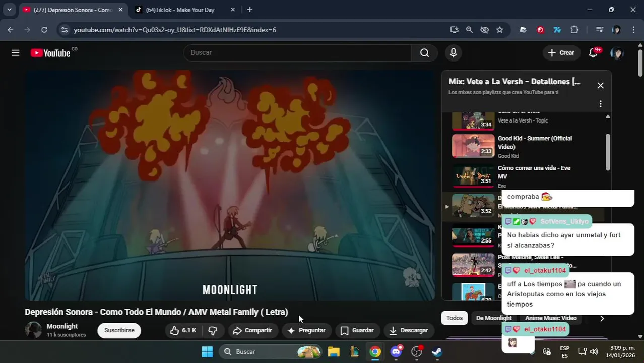Install app icon in address bar
Viewport: 644px width, 363px height.
454,30
